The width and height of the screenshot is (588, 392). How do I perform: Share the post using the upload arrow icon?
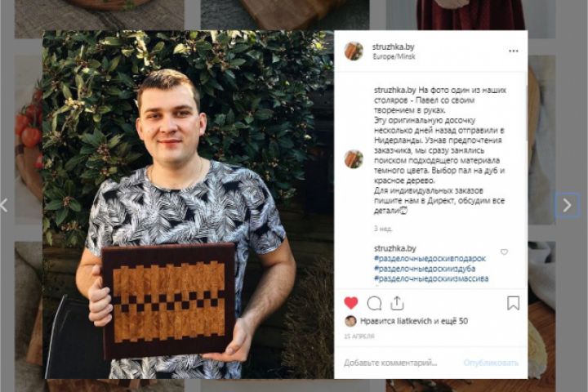pyautogui.click(x=397, y=303)
